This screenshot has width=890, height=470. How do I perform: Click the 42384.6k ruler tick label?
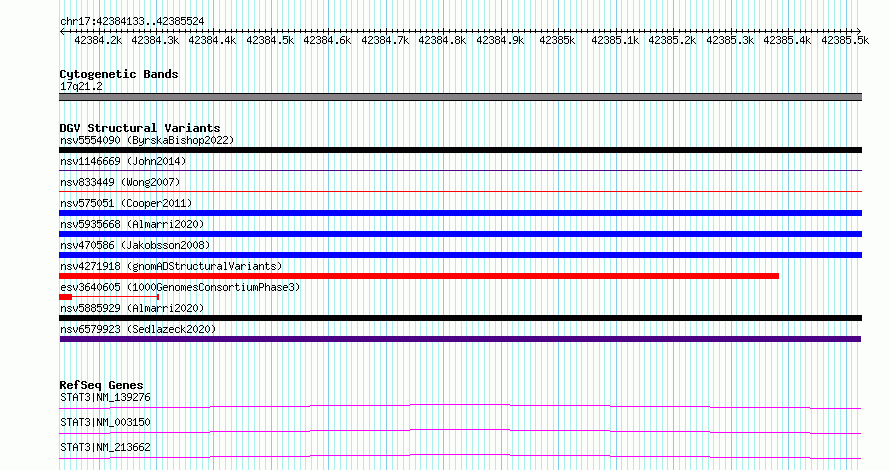coord(327,41)
